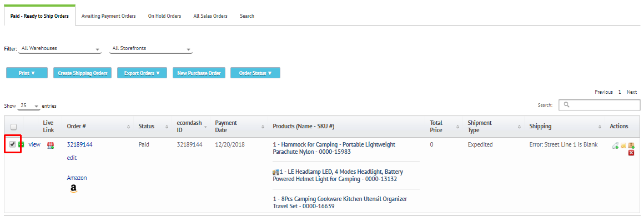
Task: Uncheck the checkbox for order 32189144
Action: [13, 144]
